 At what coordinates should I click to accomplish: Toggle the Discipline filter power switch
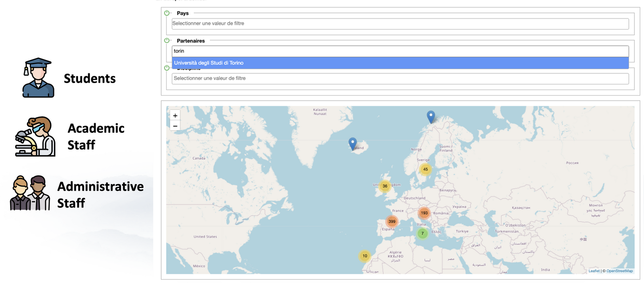tap(167, 68)
